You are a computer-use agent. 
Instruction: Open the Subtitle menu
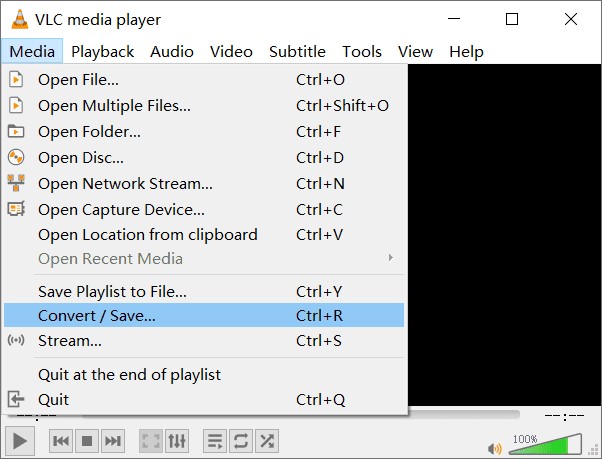point(297,51)
